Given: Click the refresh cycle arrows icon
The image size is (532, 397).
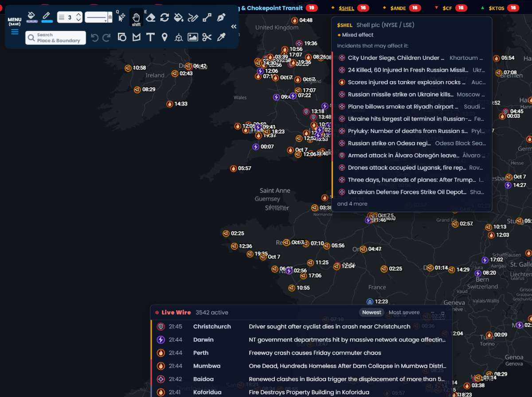Looking at the screenshot, I should [164, 17].
